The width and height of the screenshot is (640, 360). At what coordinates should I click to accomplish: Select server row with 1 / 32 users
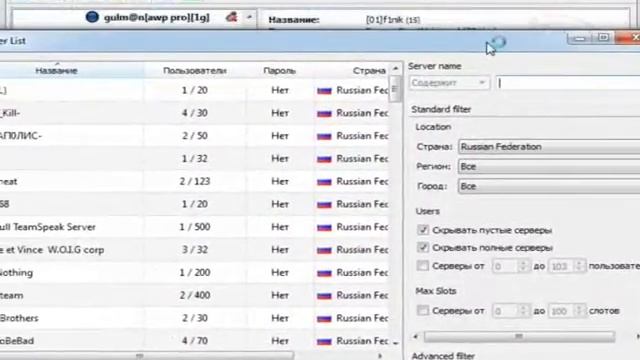click(x=195, y=159)
